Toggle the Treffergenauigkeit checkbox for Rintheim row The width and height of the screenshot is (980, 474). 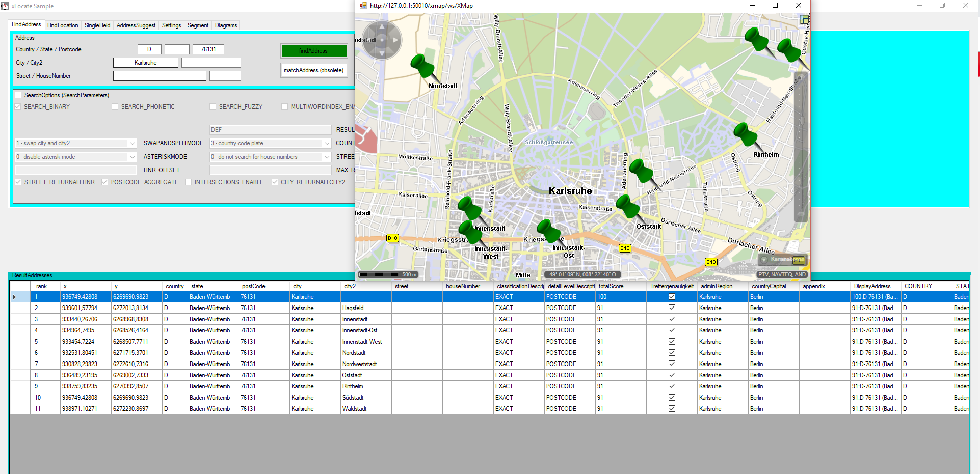point(672,386)
